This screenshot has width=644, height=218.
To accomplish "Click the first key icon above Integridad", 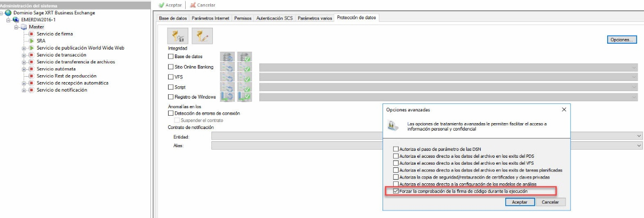I will point(175,36).
